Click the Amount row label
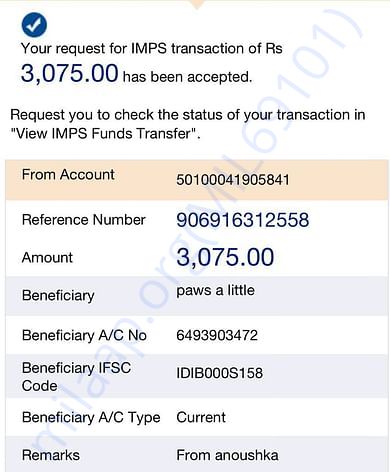This screenshot has width=390, height=472. [x=47, y=258]
